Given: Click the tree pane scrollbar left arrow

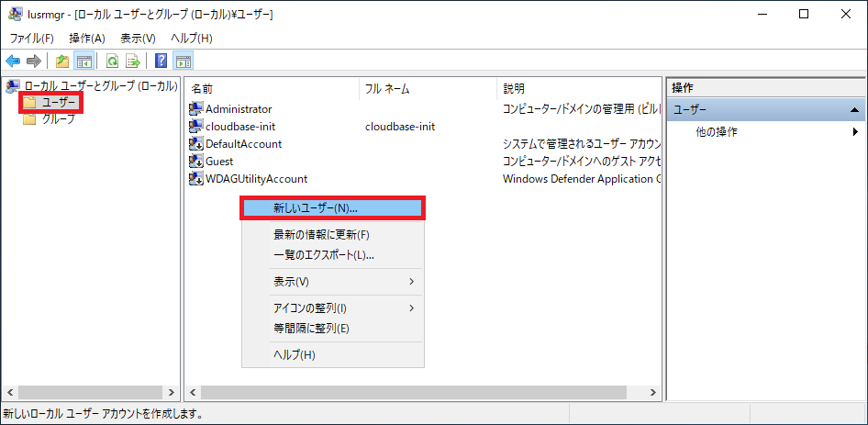Looking at the screenshot, I should [9, 392].
